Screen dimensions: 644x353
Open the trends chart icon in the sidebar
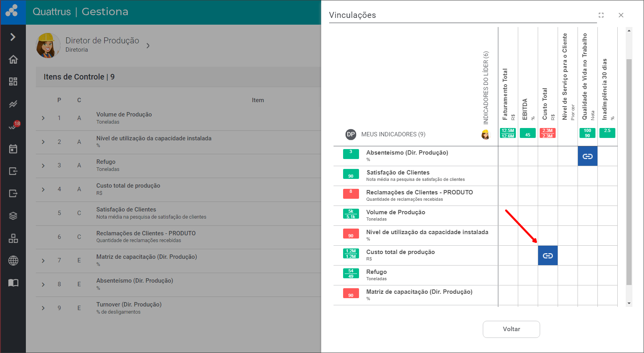tap(13, 104)
